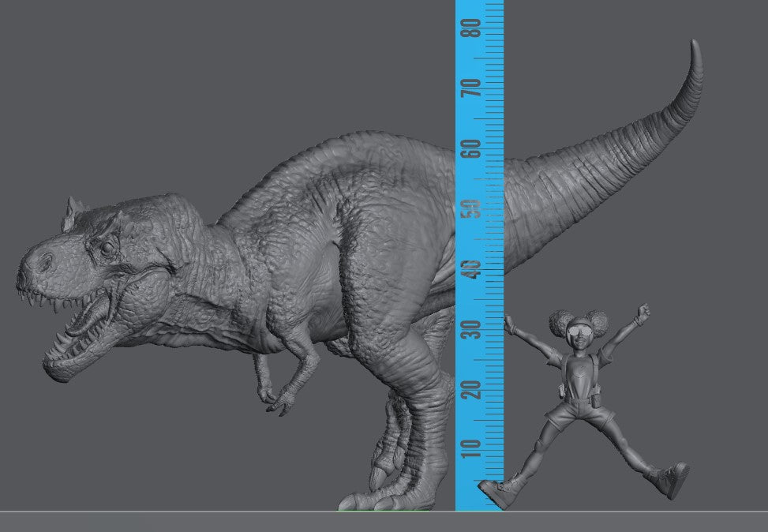The image size is (768, 532).
Task: Select the 40 mark on the ruler
Action: click(x=474, y=269)
